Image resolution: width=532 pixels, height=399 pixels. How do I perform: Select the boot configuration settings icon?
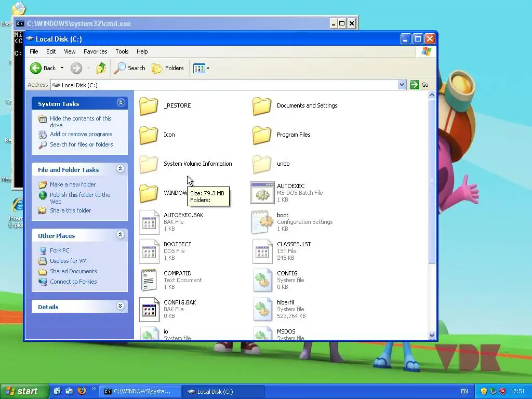coord(262,222)
